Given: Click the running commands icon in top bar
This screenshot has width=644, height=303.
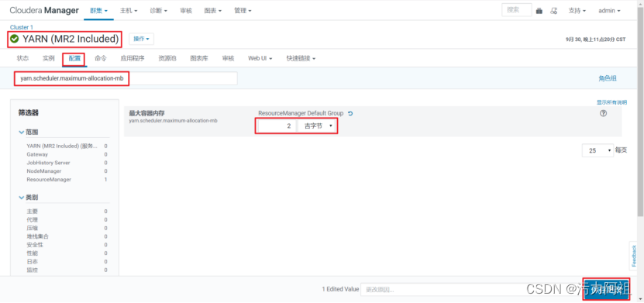Looking at the screenshot, I should 553,11.
